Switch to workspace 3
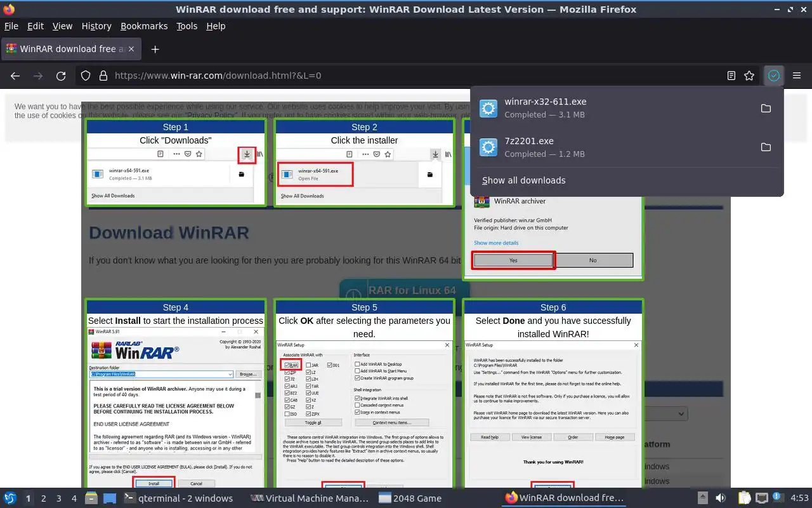The height and width of the screenshot is (508, 812). pos(59,498)
